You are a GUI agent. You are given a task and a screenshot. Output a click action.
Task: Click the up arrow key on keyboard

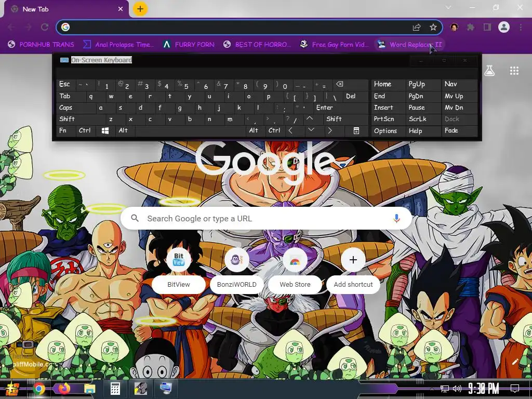[310, 119]
